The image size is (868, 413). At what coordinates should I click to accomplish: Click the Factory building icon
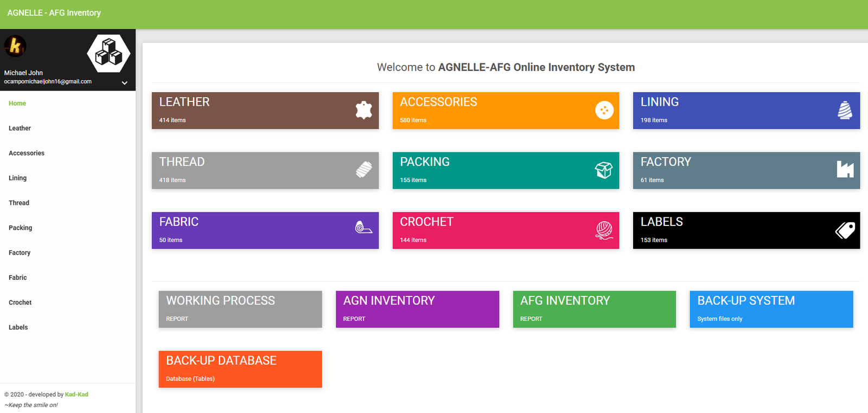(845, 170)
